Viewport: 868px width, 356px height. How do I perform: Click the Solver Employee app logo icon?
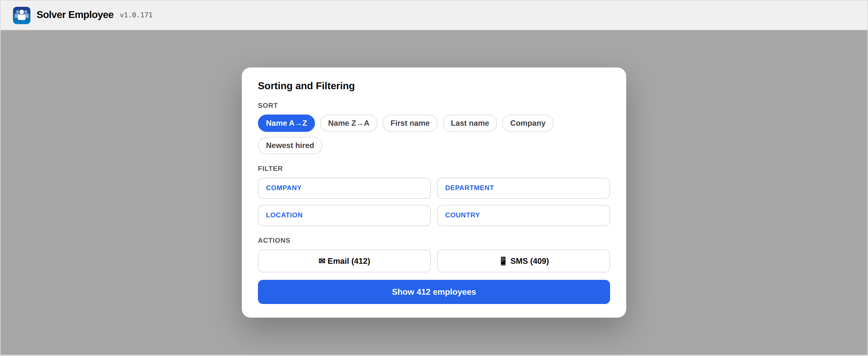click(22, 15)
